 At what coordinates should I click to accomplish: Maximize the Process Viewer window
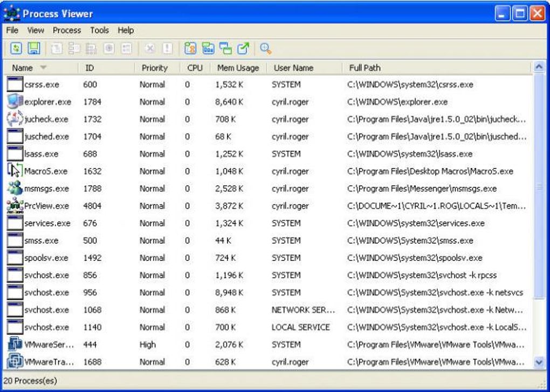coord(520,13)
